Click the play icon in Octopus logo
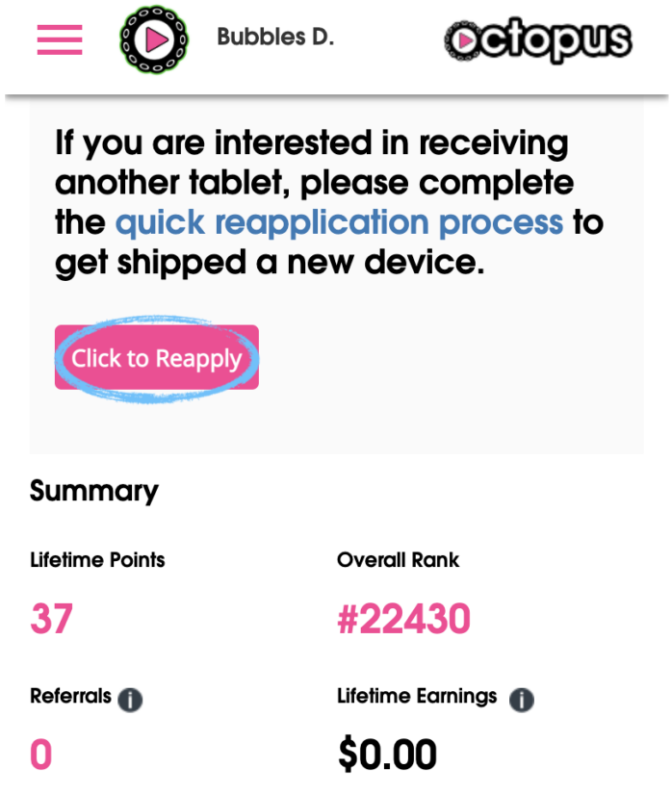The height and width of the screenshot is (794, 672). tap(464, 41)
